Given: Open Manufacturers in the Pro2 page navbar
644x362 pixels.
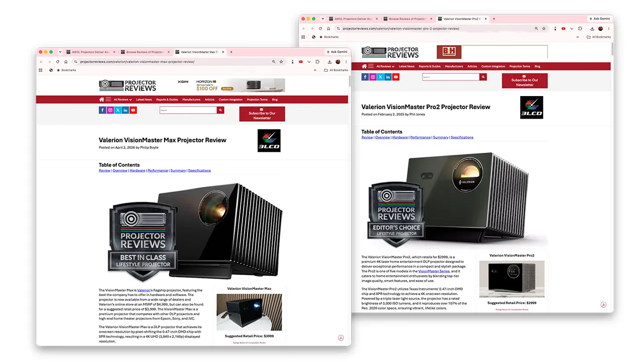Looking at the screenshot, I should click(454, 66).
